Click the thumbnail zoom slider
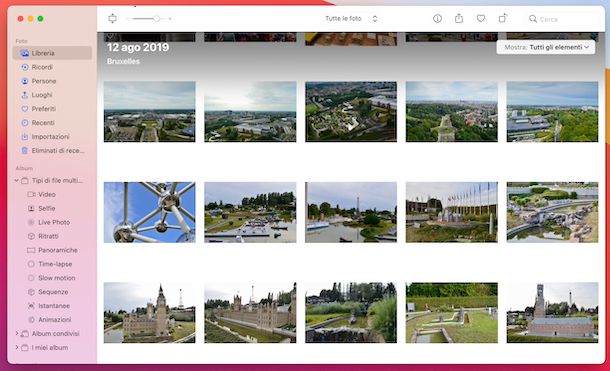 pos(149,19)
